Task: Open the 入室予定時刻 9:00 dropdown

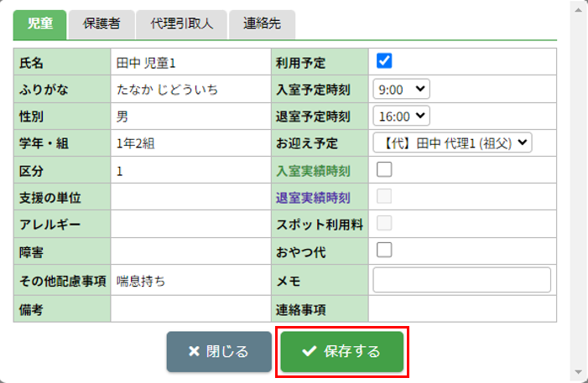Action: click(x=402, y=88)
